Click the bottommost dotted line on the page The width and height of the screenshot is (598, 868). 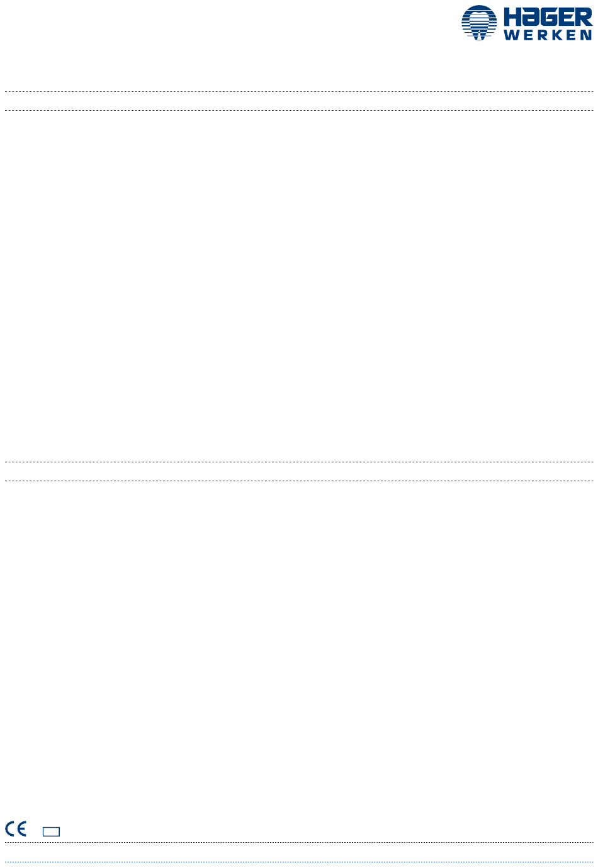pos(299,862)
